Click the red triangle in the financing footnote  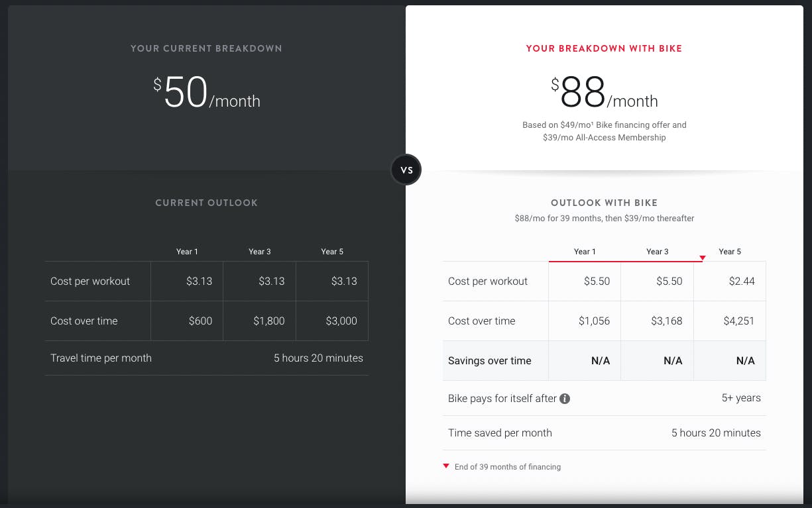446,466
